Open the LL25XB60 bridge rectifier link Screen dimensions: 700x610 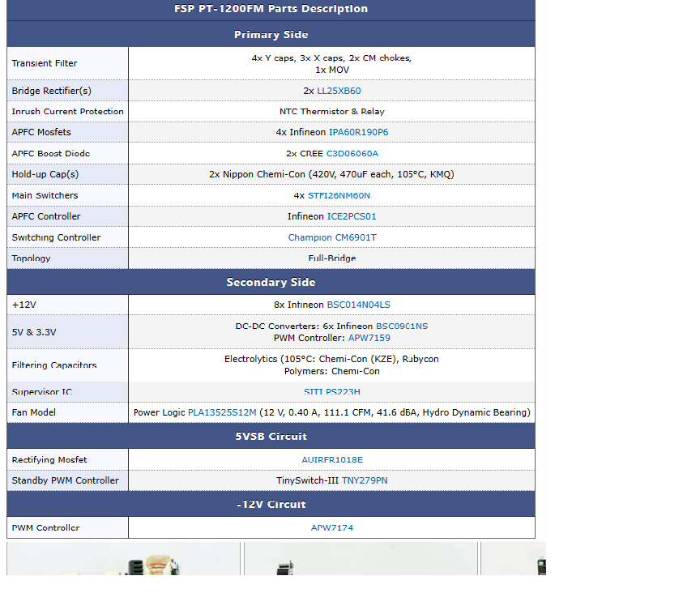[339, 91]
